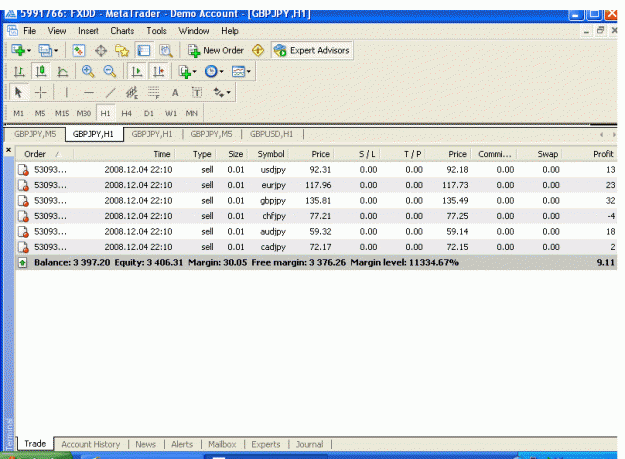Select the Fibonacci Retracement tool
The height and width of the screenshot is (459, 625).
pyautogui.click(x=153, y=93)
